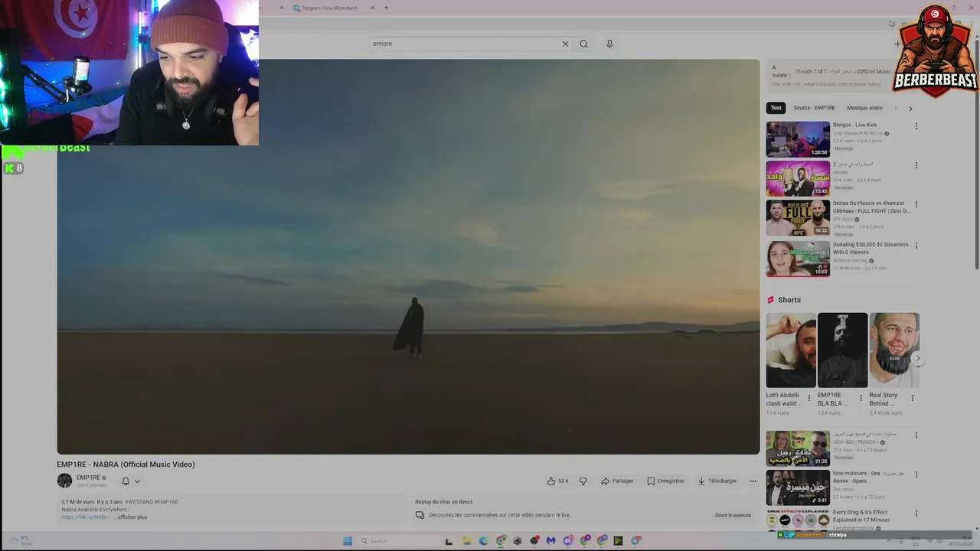Screen dimensions: 980x551
Task: Save the video with Enregistrer
Action: coord(665,481)
